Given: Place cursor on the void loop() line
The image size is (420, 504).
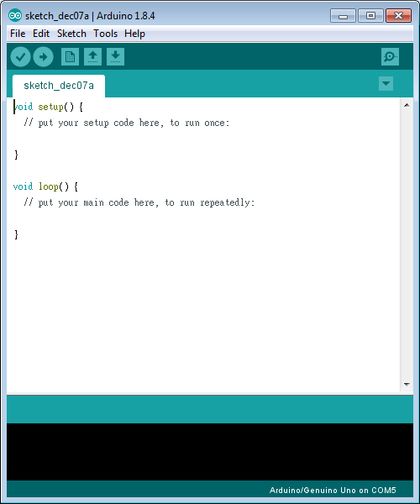Looking at the screenshot, I should [45, 186].
